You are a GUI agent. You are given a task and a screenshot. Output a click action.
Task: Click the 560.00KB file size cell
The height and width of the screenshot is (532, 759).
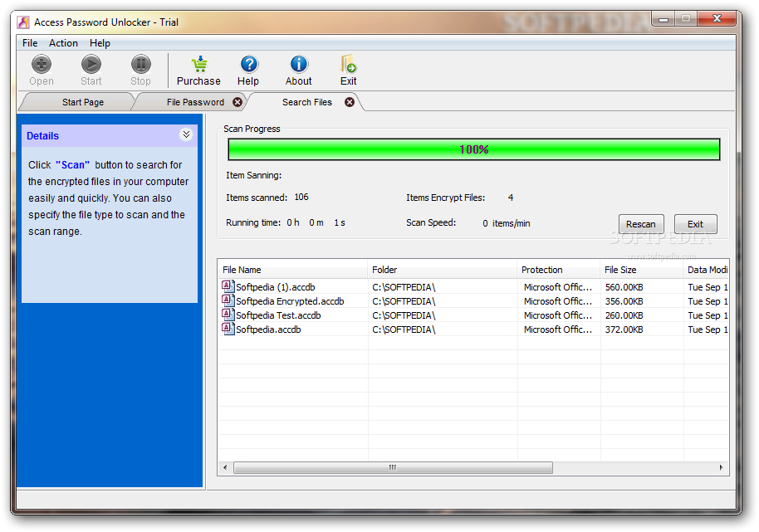point(624,287)
